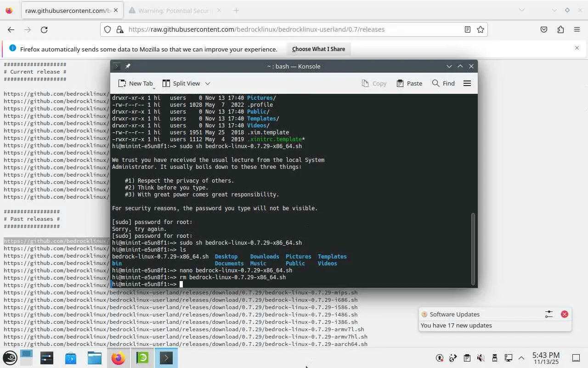Screen dimensions: 588x368
Task: Select the raw.githubusercontent.com tab
Action: pos(72,10)
